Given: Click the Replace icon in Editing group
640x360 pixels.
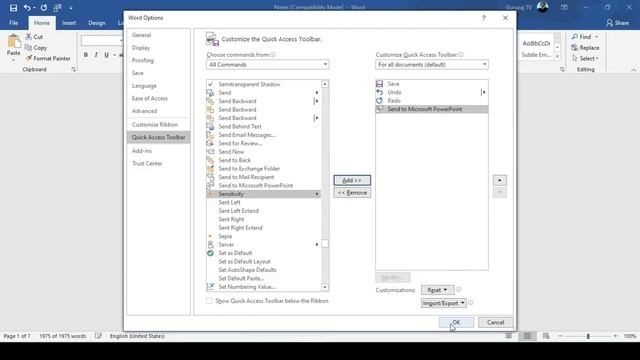Looking at the screenshot, I should point(575,48).
